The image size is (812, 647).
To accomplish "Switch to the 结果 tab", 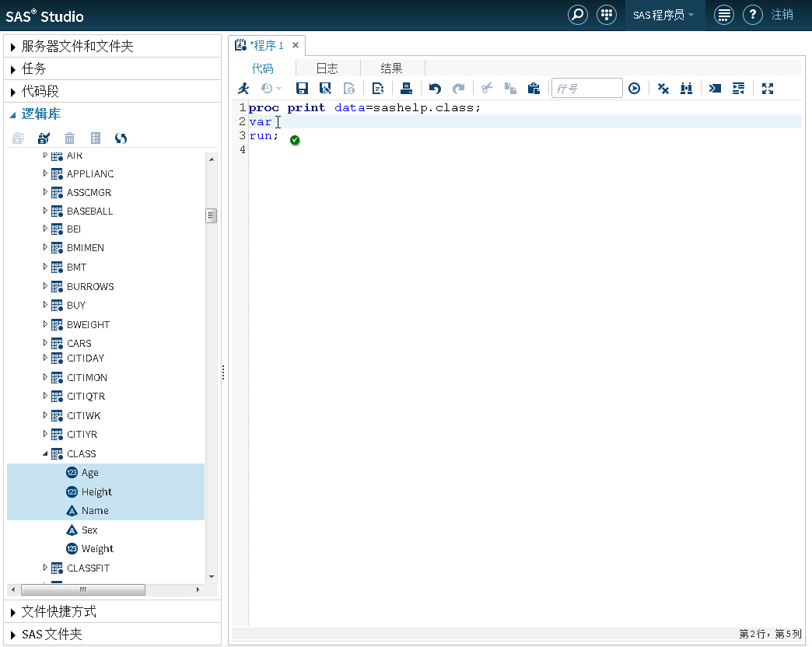I will coord(391,68).
